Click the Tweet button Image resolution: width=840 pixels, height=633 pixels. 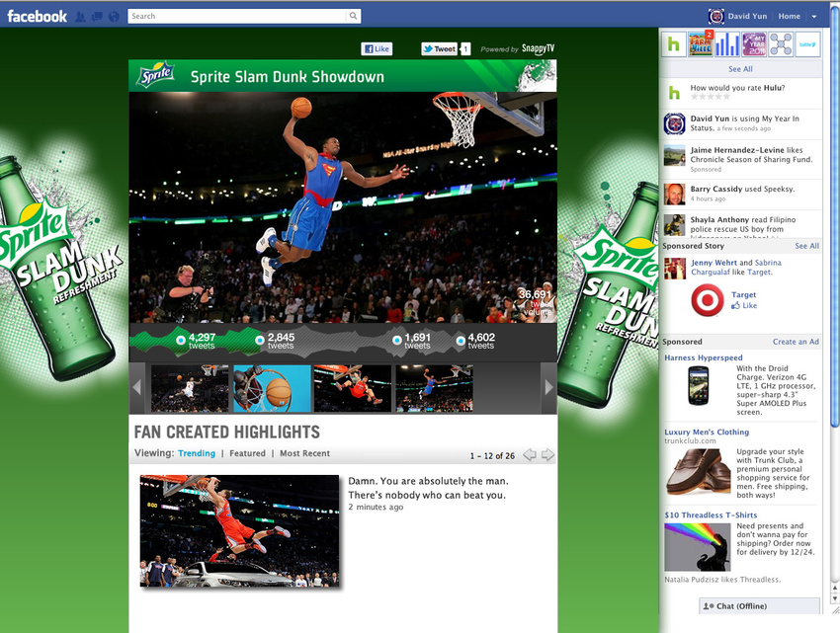pos(439,48)
